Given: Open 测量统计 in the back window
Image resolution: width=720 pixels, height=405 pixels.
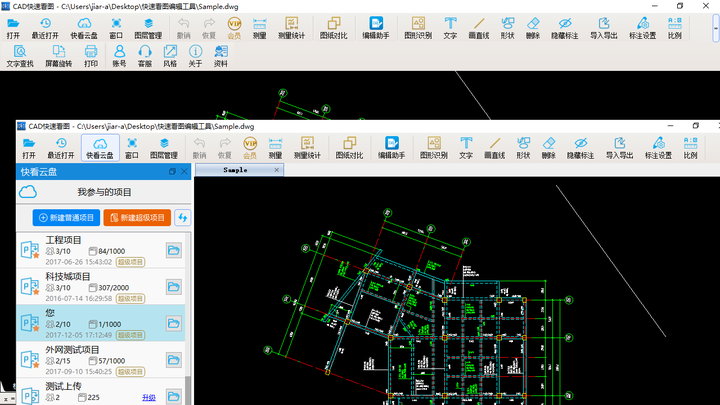Looking at the screenshot, I should pyautogui.click(x=292, y=28).
